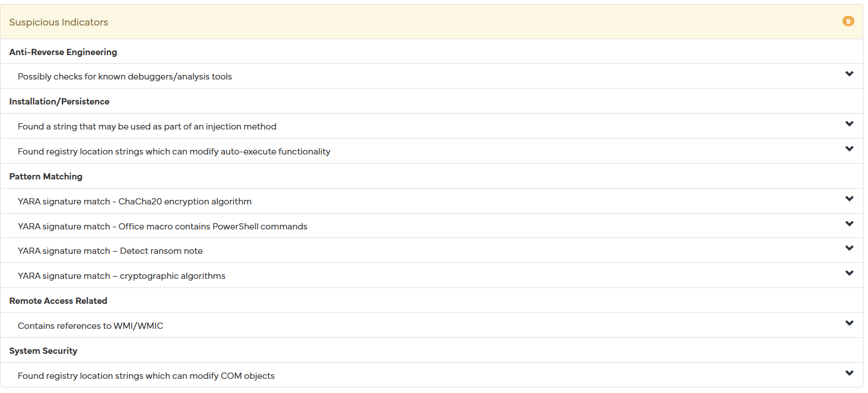Expand the injection method string chevron
868x393 pixels.
849,124
